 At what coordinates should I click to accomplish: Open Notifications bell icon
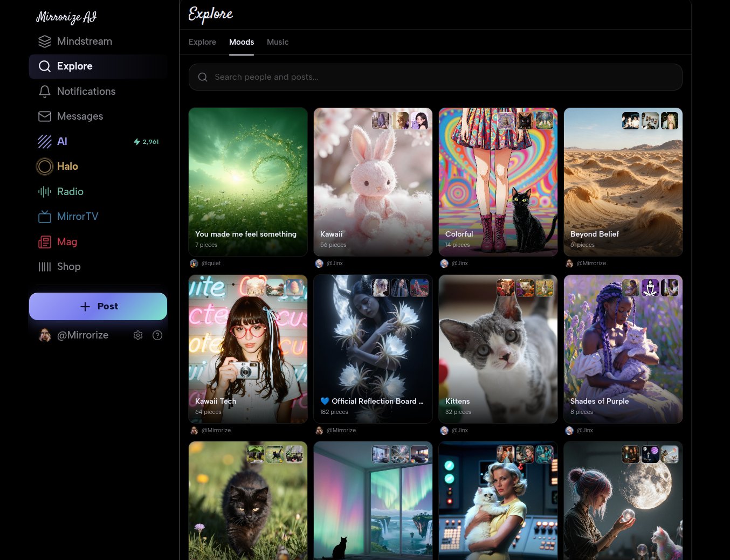pyautogui.click(x=45, y=92)
